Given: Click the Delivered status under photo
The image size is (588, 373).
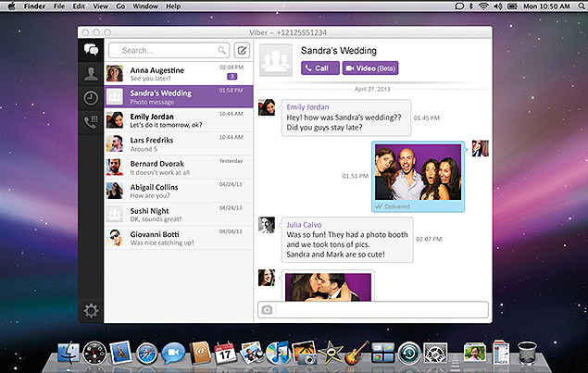Looking at the screenshot, I should (x=393, y=206).
